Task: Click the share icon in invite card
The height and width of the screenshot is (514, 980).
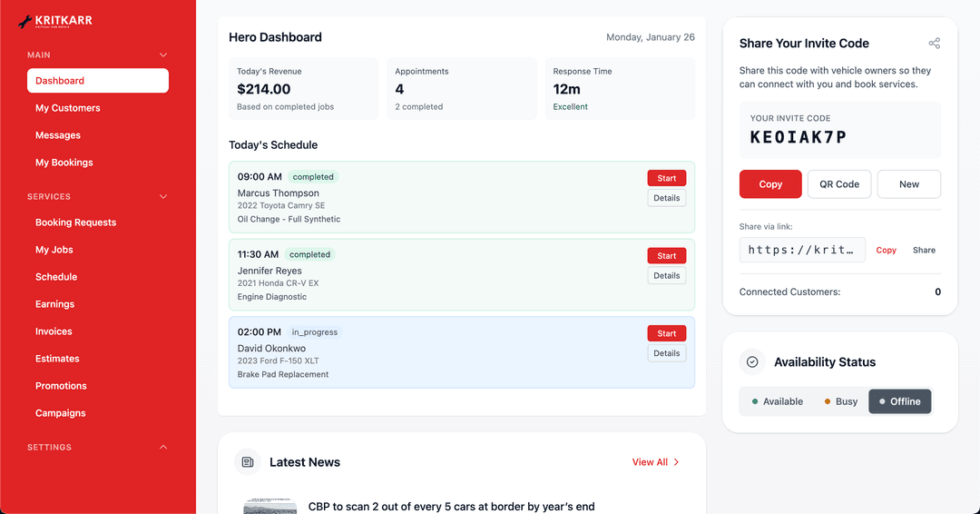Action: (934, 44)
